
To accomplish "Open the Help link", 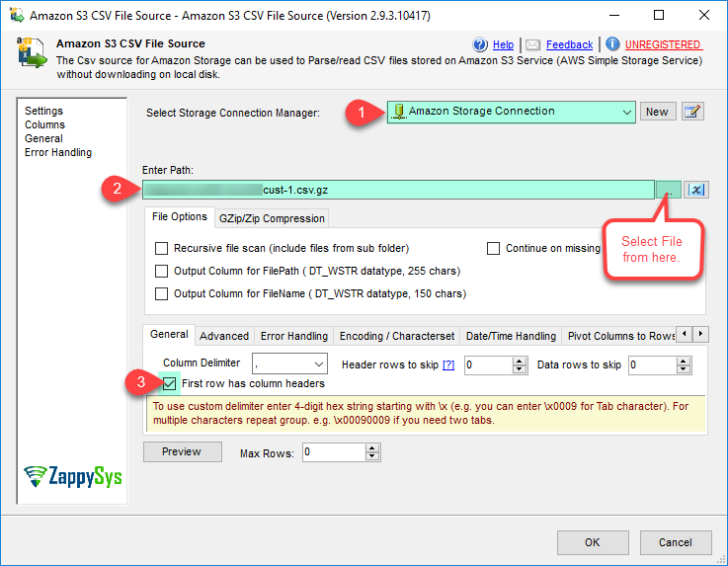I will (503, 45).
